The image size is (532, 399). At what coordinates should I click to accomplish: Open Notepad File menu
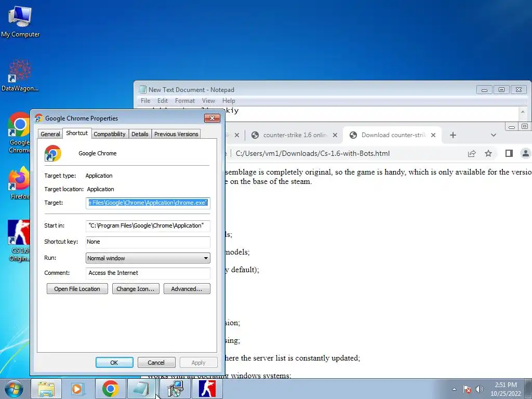point(145,101)
